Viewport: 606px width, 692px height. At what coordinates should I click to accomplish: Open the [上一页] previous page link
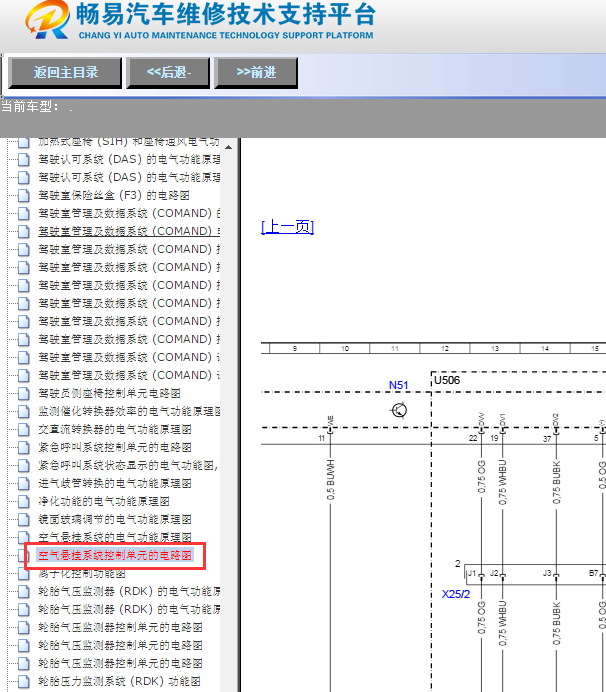click(287, 227)
